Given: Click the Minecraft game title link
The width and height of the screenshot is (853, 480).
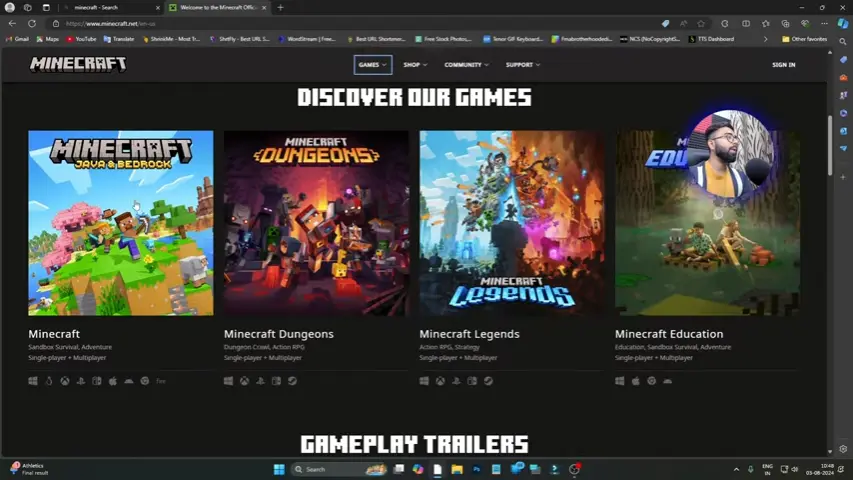Looking at the screenshot, I should point(54,334).
